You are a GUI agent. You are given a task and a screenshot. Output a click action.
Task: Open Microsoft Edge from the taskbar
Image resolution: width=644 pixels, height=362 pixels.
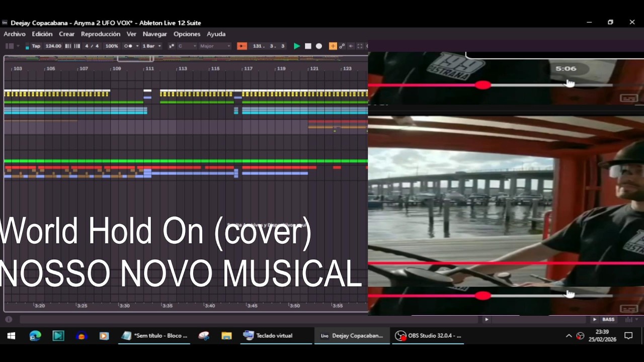click(35, 335)
